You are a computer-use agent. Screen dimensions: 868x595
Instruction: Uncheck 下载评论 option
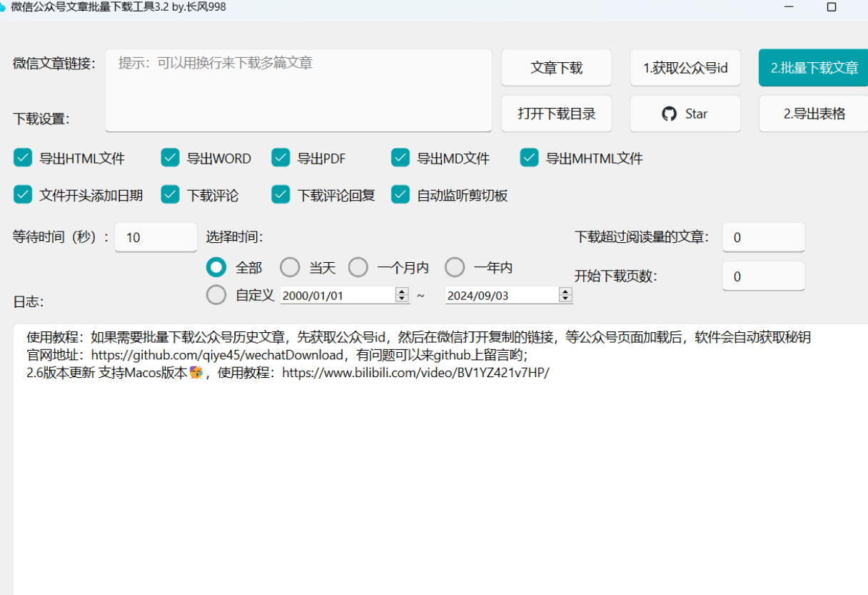coord(170,194)
